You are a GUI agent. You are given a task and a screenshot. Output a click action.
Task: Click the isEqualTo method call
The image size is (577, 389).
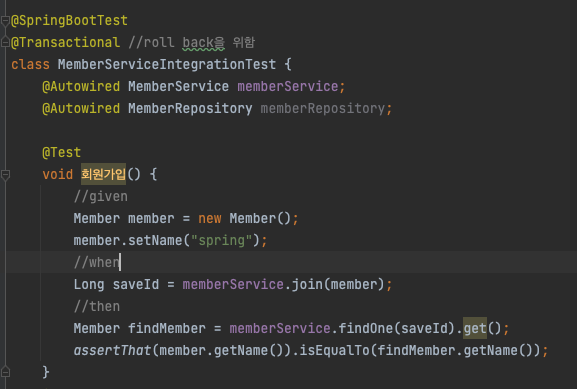click(x=334, y=350)
